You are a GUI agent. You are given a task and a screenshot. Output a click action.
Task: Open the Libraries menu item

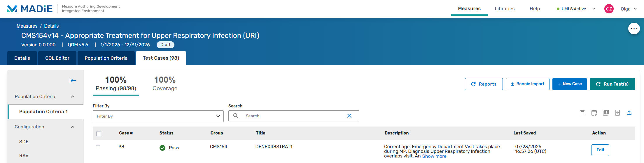click(505, 9)
